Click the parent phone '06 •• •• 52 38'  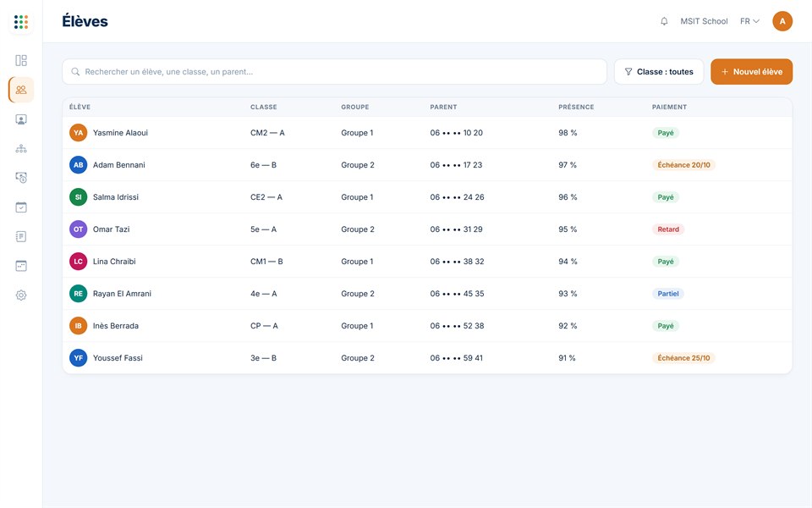tap(457, 325)
